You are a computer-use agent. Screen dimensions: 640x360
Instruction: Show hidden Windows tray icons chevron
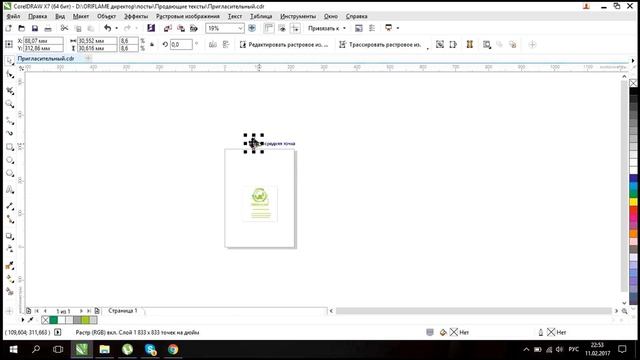tap(527, 349)
